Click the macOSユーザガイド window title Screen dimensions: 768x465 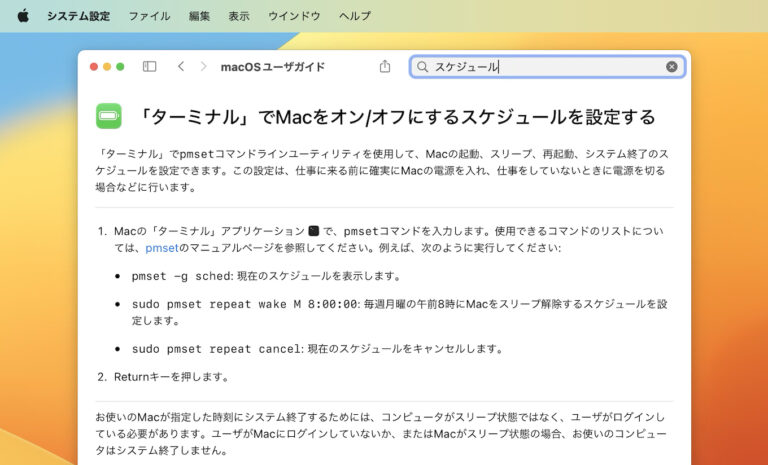click(273, 67)
